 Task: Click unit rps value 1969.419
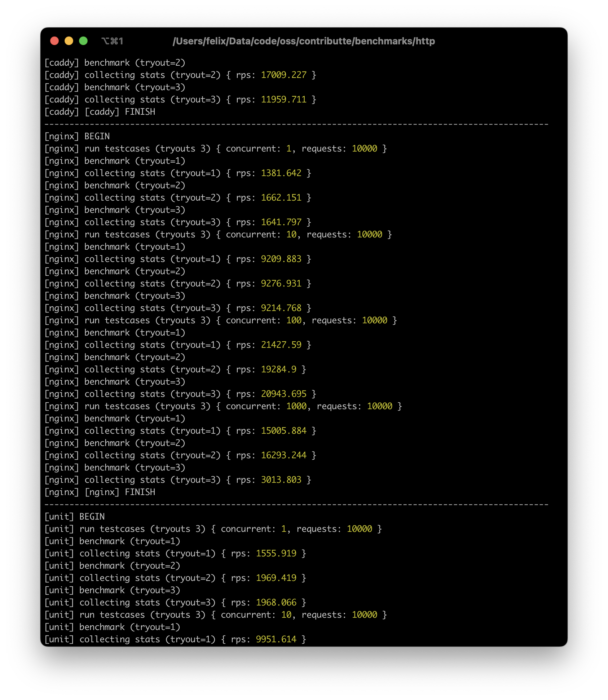(x=276, y=578)
